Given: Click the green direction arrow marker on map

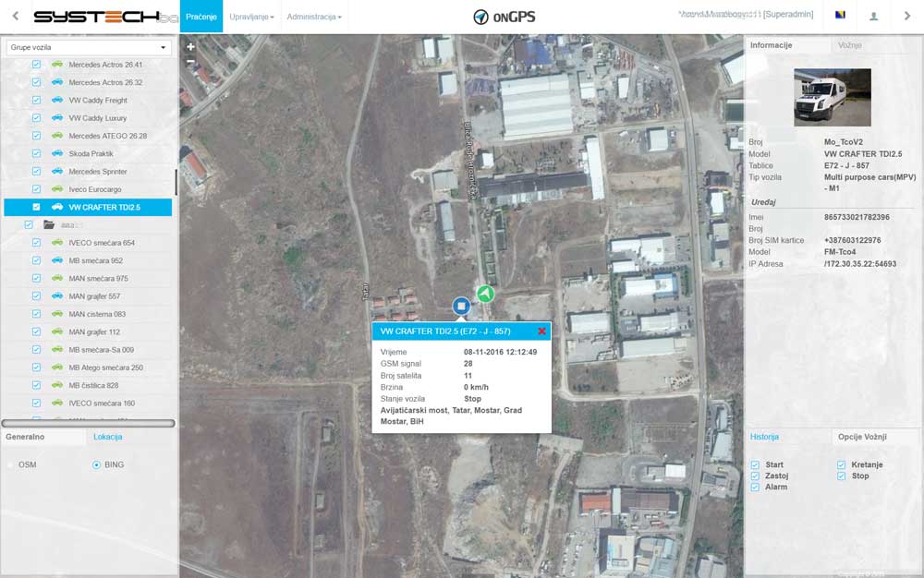Looking at the screenshot, I should (x=485, y=294).
